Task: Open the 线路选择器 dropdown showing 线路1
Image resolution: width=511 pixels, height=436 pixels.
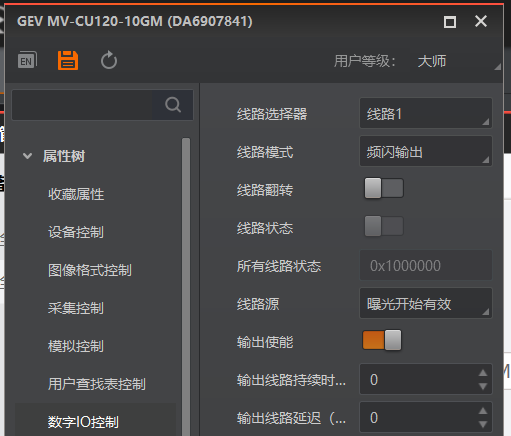Action: (x=426, y=113)
